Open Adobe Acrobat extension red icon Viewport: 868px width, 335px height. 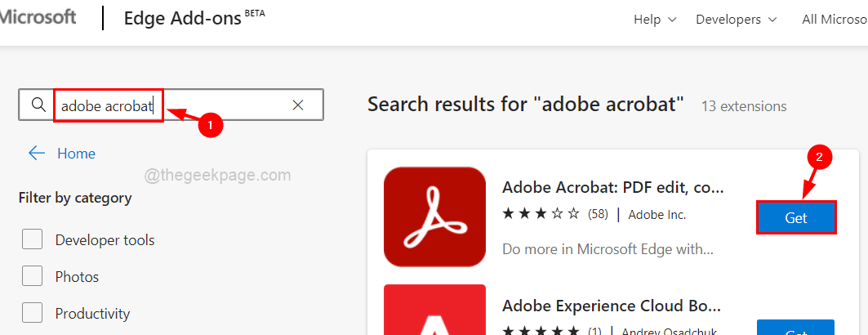(x=434, y=217)
